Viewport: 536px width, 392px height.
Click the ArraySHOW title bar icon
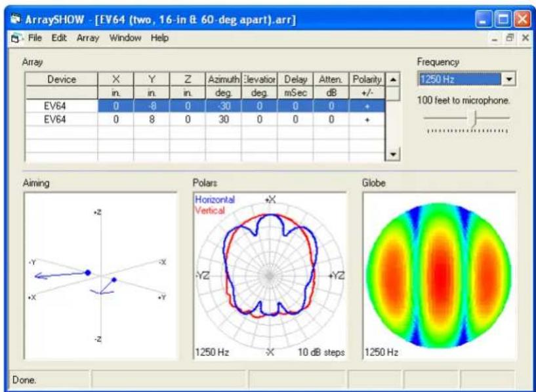(x=15, y=19)
